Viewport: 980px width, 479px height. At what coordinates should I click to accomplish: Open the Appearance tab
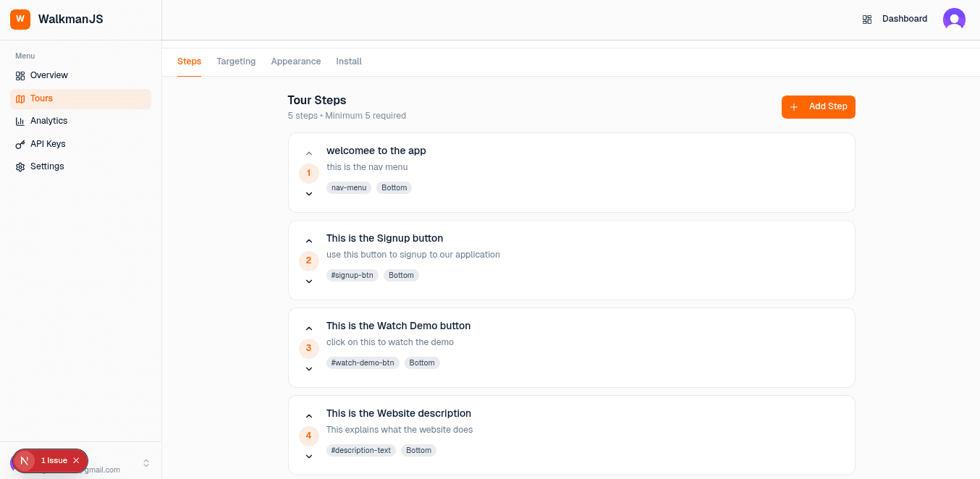[296, 62]
